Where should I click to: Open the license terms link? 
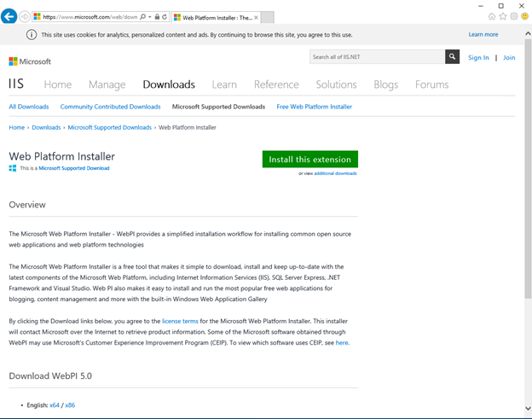[x=180, y=321]
